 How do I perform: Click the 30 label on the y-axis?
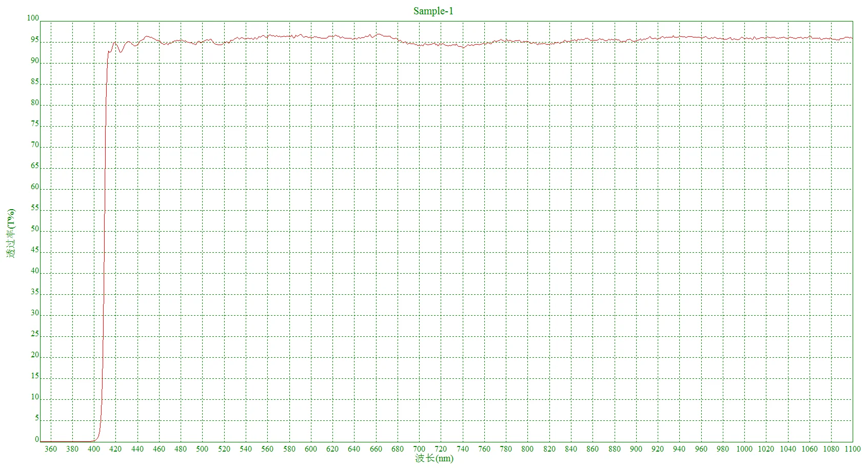pyautogui.click(x=35, y=313)
